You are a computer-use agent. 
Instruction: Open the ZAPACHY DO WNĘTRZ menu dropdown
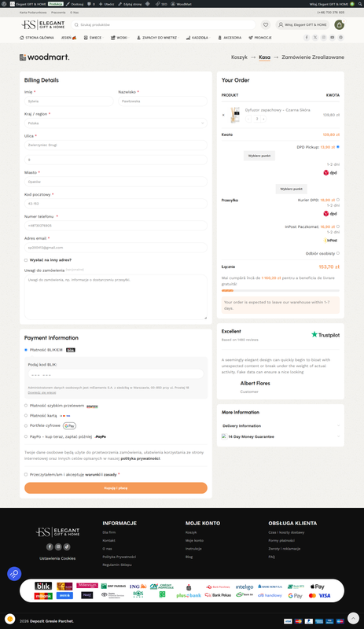158,37
